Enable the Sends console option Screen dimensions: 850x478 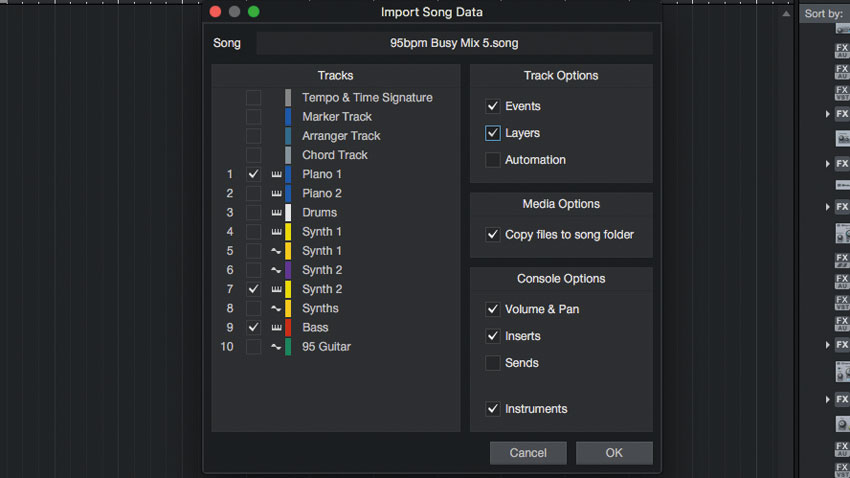click(x=493, y=363)
